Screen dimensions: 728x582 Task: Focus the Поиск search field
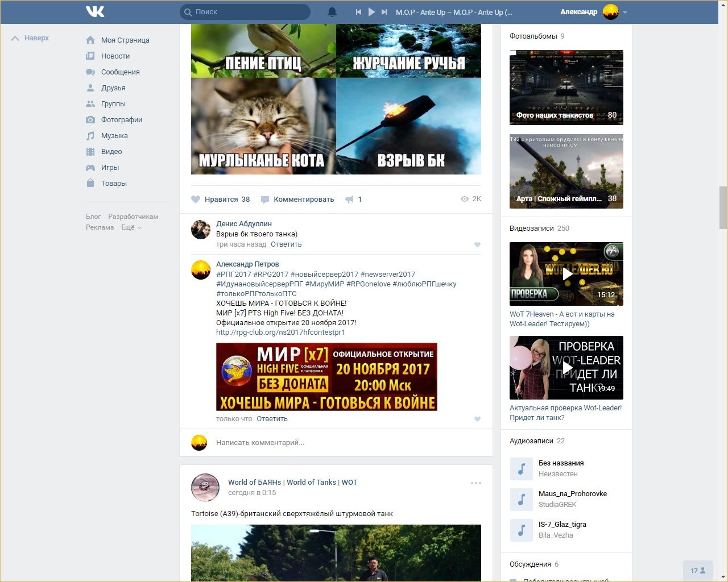[245, 12]
